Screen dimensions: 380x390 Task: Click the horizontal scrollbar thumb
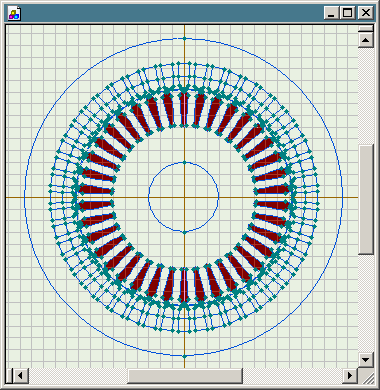click(185, 376)
